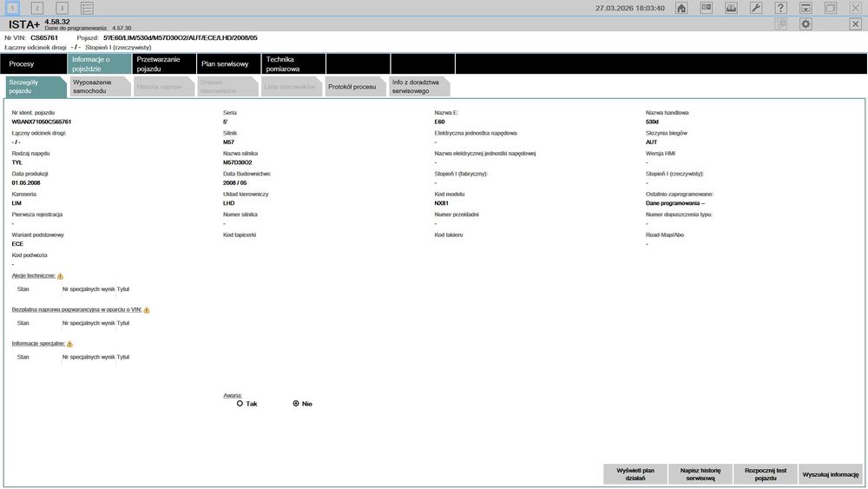Click the gearbox value AUT
Image resolution: width=868 pixels, height=489 pixels.
[x=651, y=142]
